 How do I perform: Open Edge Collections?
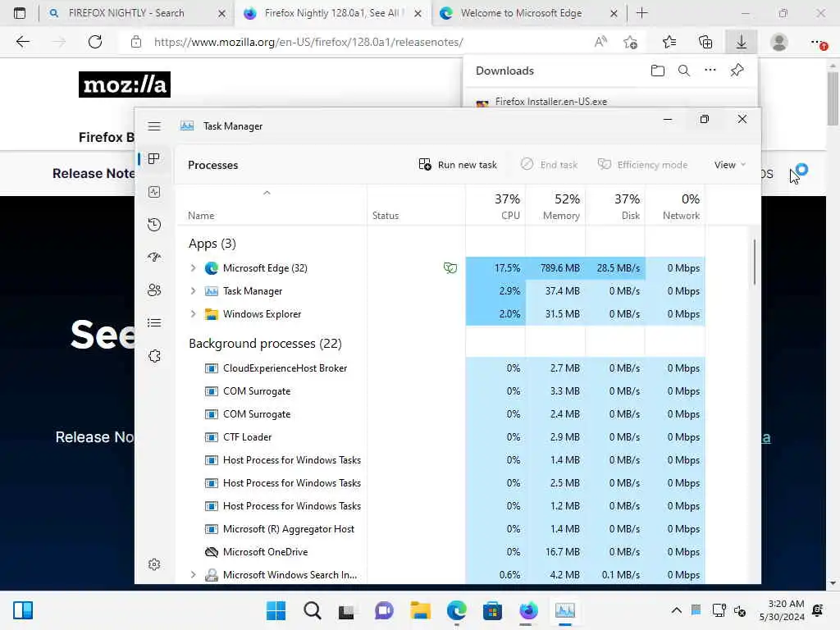(x=705, y=42)
